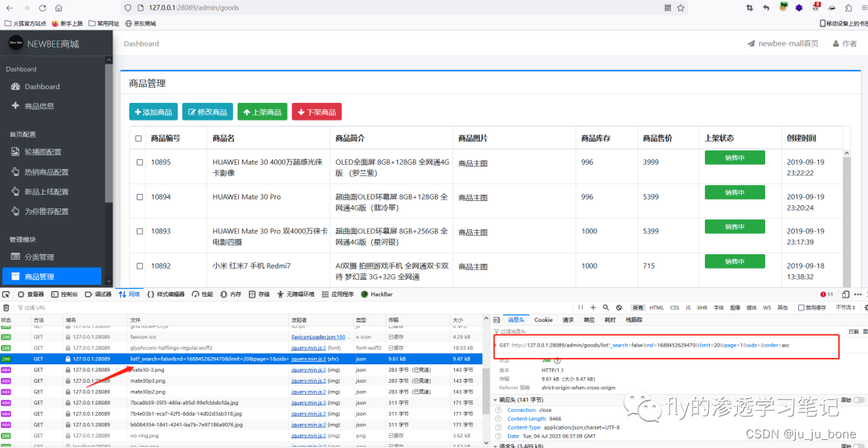868x448 pixels.
Task: Toggle the select-all checkbox in table header
Action: (138, 138)
